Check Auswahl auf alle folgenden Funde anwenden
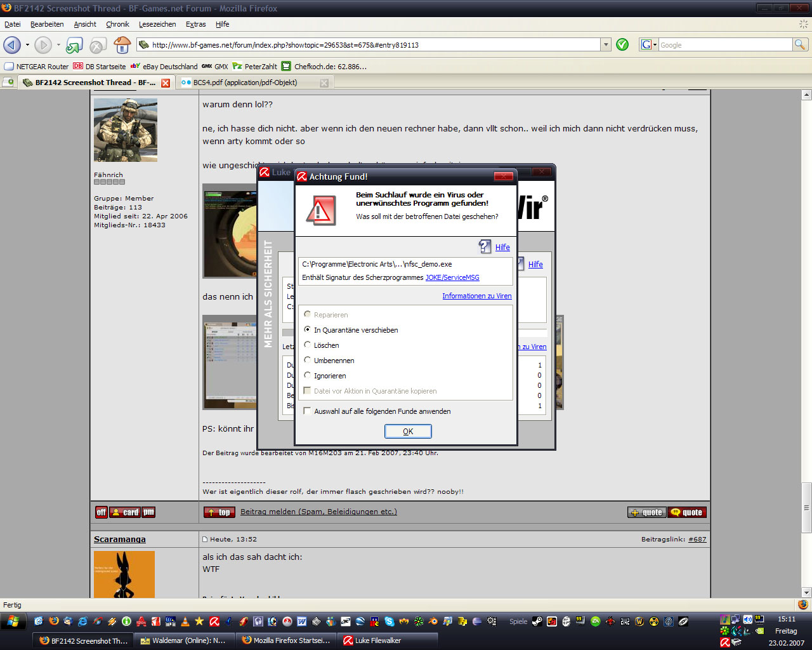Screen dimensions: 812x650 click(308, 411)
